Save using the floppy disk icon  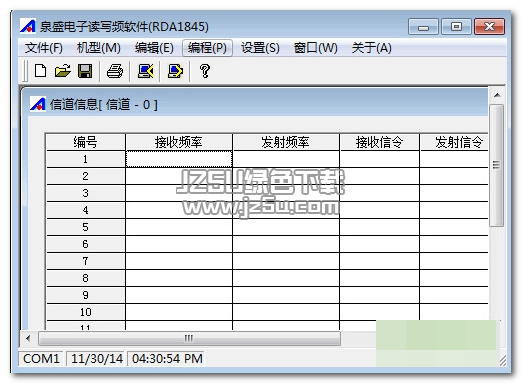[x=85, y=71]
